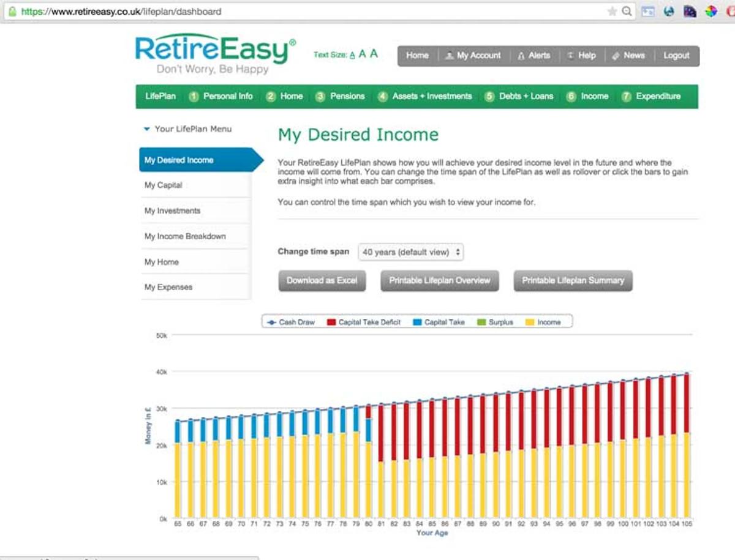This screenshot has width=735, height=560.
Task: Open the Change time span dropdown
Action: (410, 252)
